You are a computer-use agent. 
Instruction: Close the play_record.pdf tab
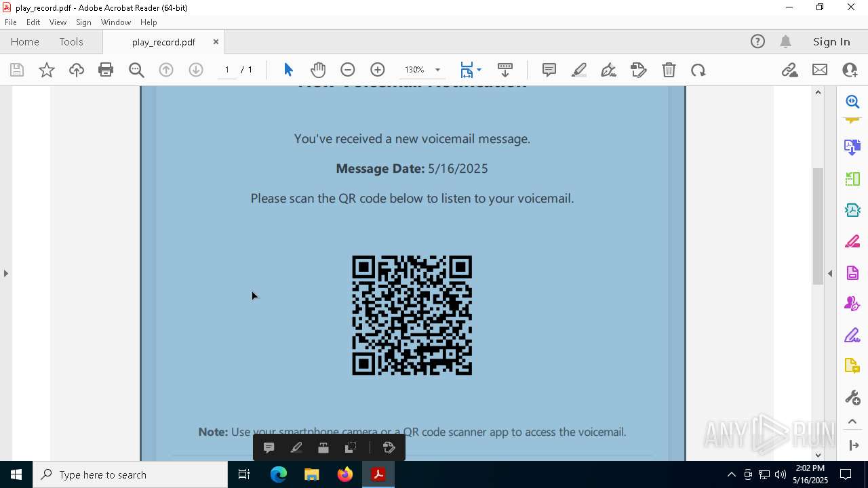[216, 42]
